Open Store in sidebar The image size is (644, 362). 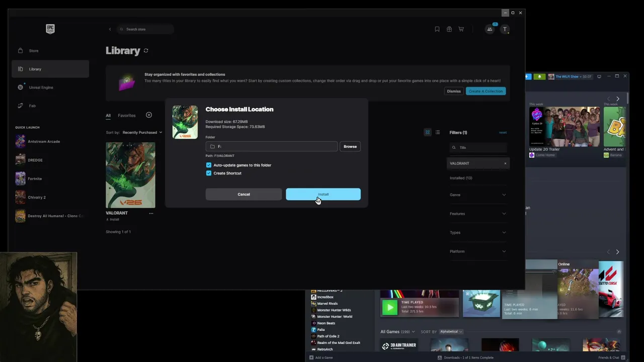pos(50,51)
